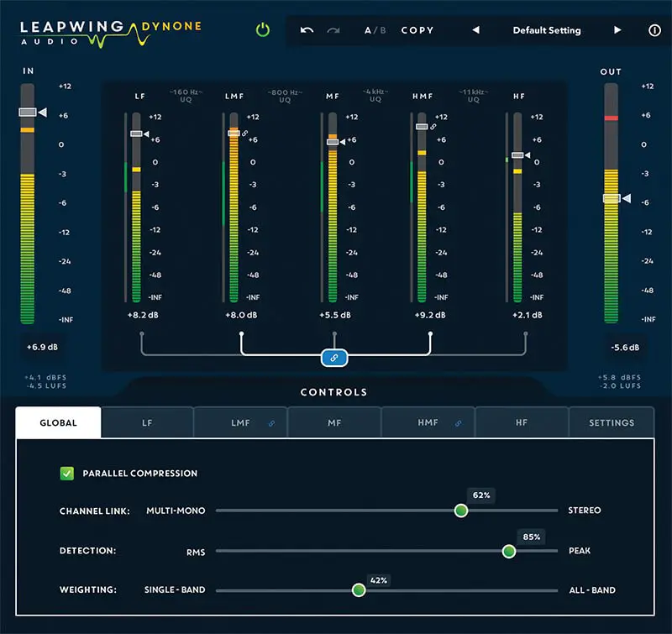The image size is (672, 634).
Task: Switch to the MF controls tab
Action: click(334, 422)
